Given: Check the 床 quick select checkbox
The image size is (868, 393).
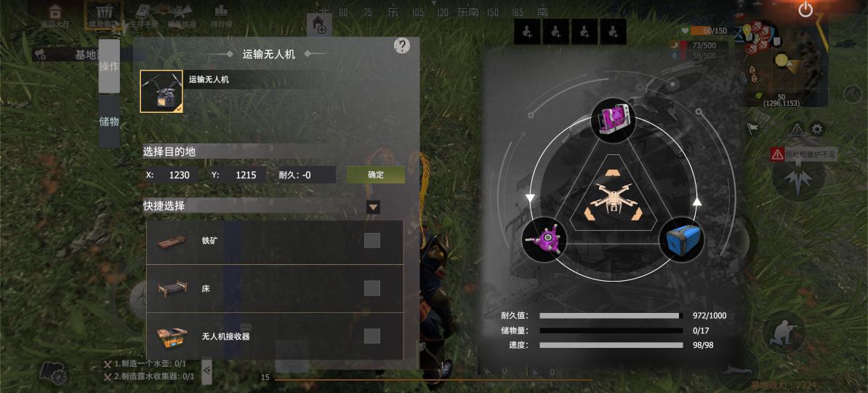Looking at the screenshot, I should 372,288.
